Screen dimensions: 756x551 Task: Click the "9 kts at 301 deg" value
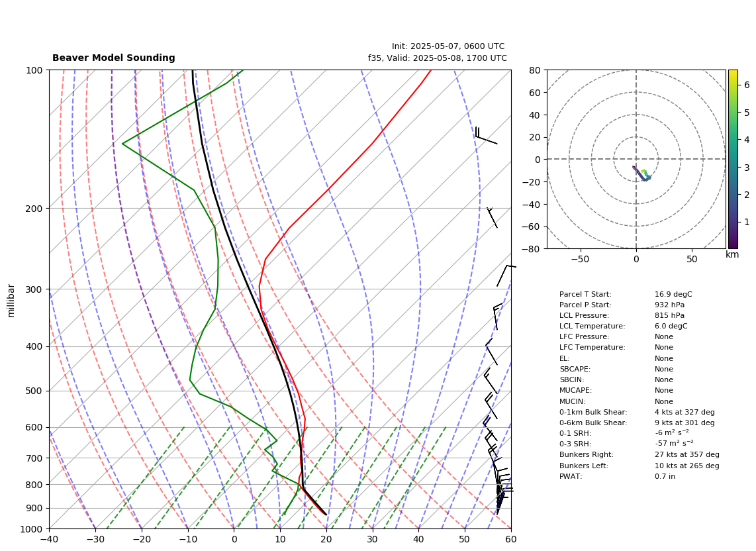coord(685,423)
